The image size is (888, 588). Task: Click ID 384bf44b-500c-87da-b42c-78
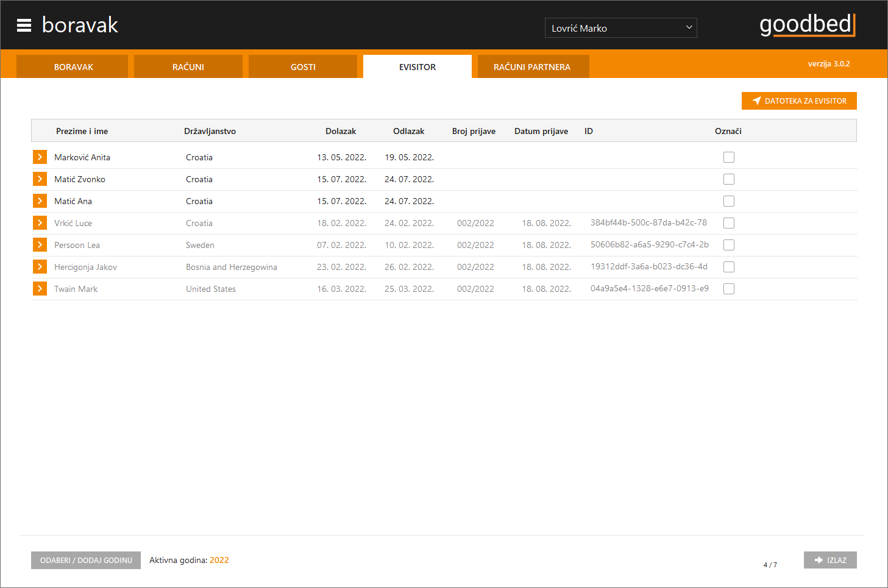click(x=648, y=222)
